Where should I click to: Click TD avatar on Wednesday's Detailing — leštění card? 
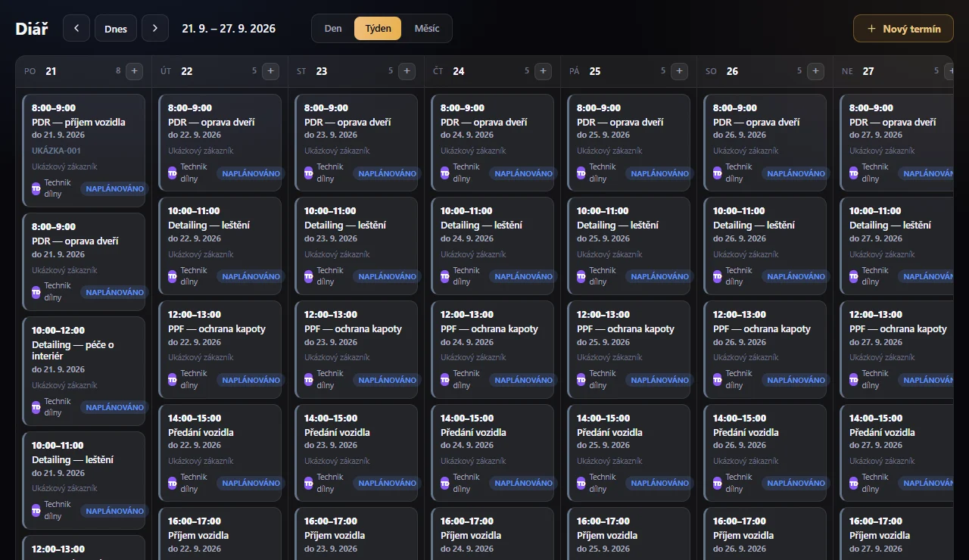tap(308, 276)
